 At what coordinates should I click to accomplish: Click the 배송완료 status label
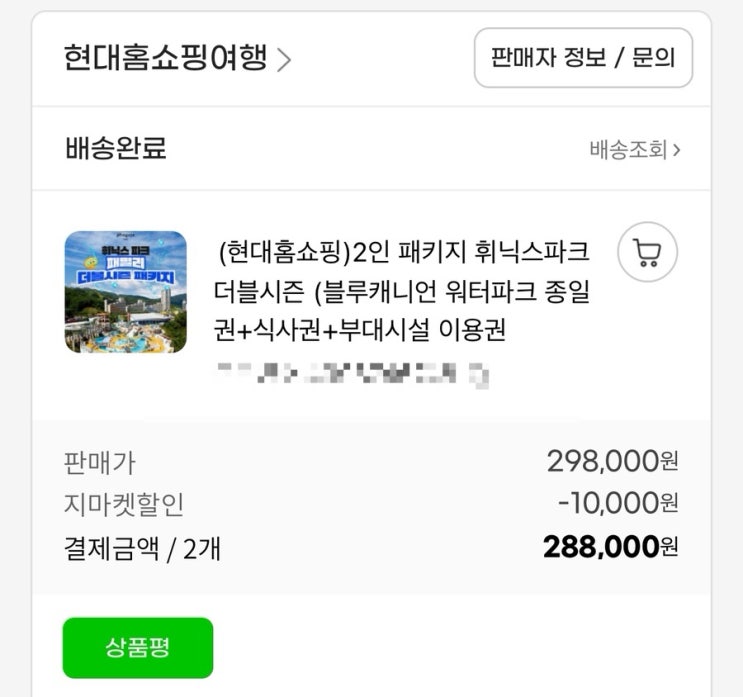[x=115, y=149]
